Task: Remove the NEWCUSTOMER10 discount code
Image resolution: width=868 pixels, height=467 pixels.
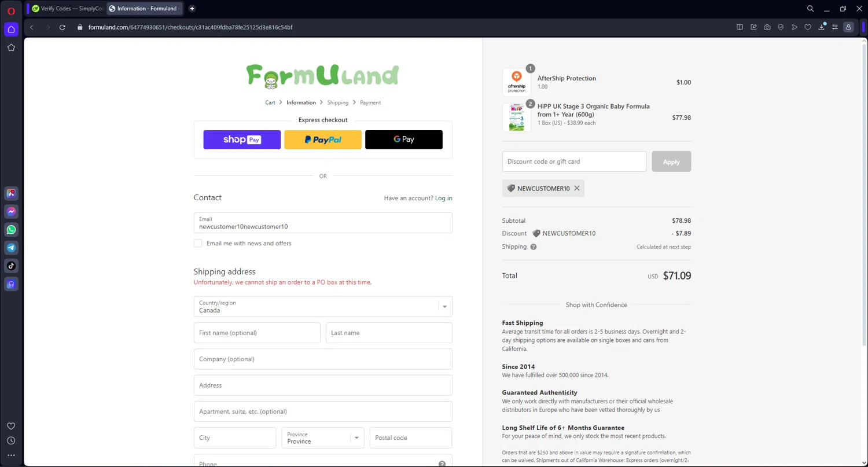Action: [x=577, y=188]
